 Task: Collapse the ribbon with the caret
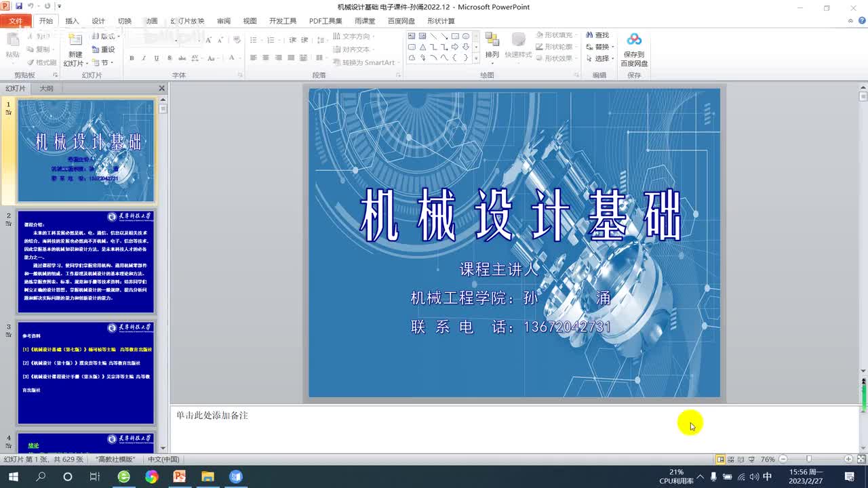851,21
